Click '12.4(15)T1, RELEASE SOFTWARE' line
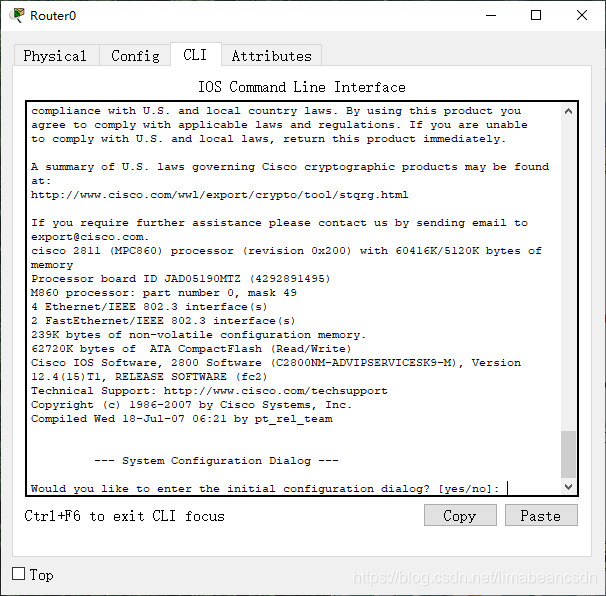This screenshot has width=606, height=596. pos(149,377)
